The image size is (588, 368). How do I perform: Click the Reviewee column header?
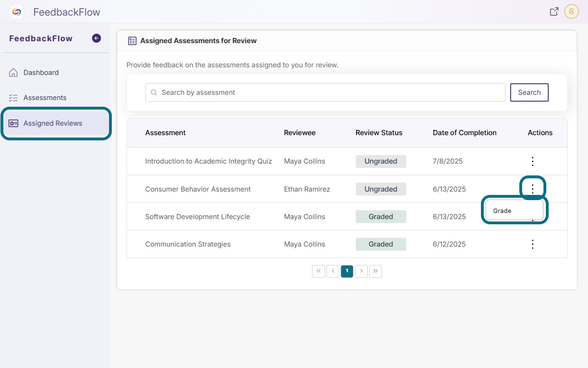[300, 133]
